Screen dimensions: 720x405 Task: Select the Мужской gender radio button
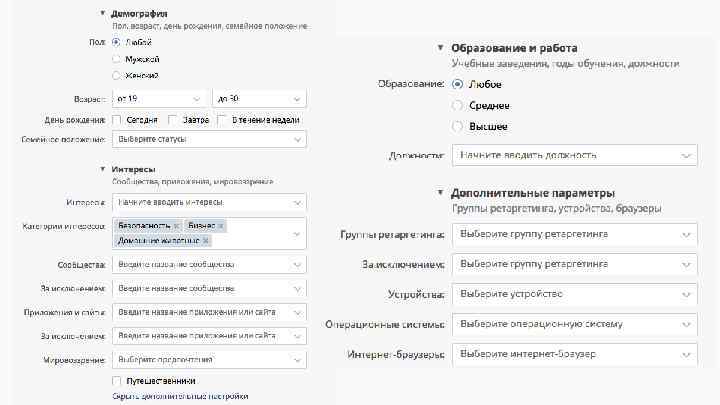click(x=117, y=59)
